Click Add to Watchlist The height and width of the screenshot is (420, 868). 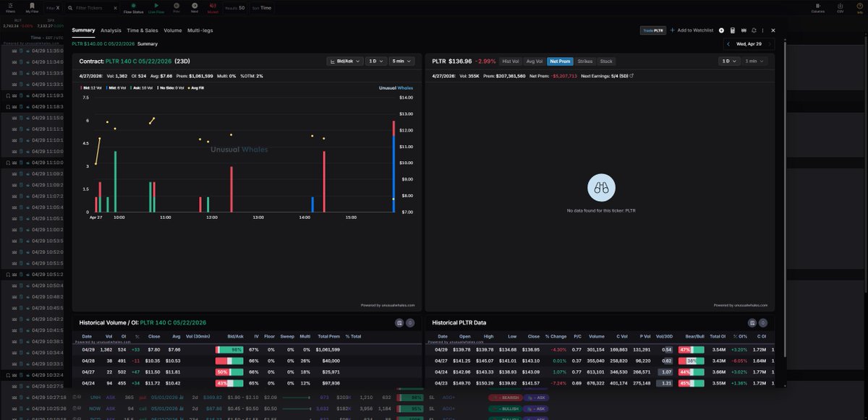point(692,30)
